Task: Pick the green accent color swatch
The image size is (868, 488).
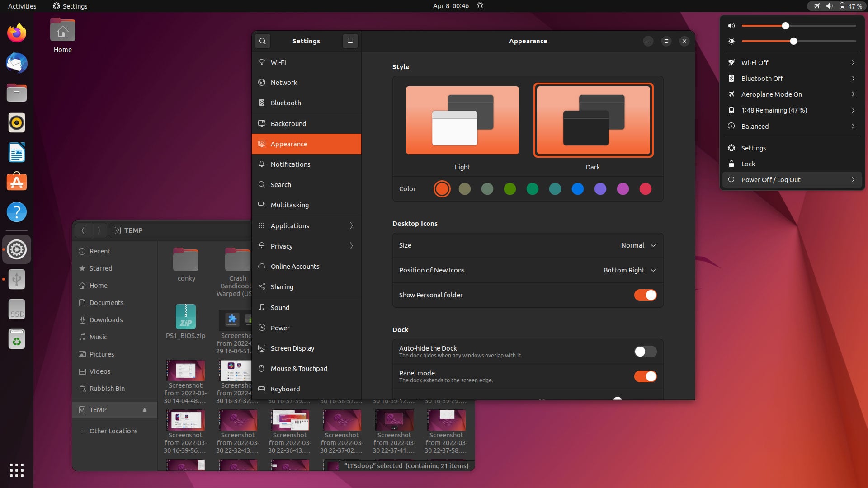Action: click(510, 189)
